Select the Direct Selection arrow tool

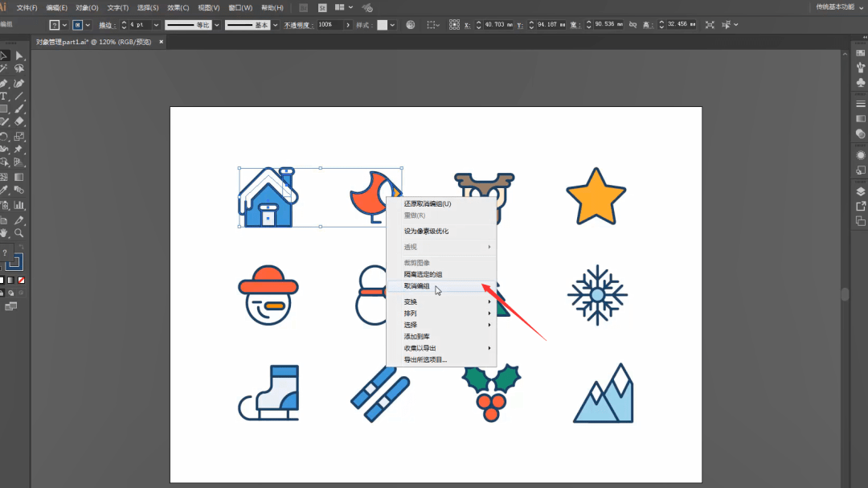coord(19,55)
